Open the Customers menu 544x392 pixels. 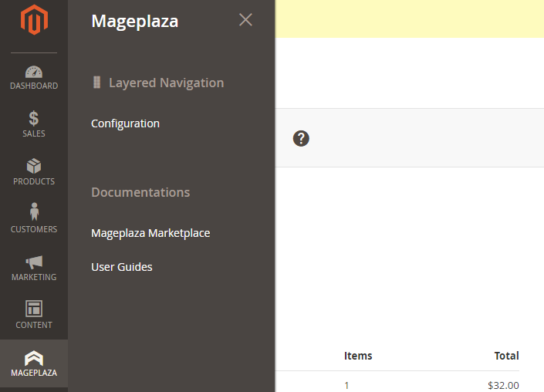click(x=34, y=220)
